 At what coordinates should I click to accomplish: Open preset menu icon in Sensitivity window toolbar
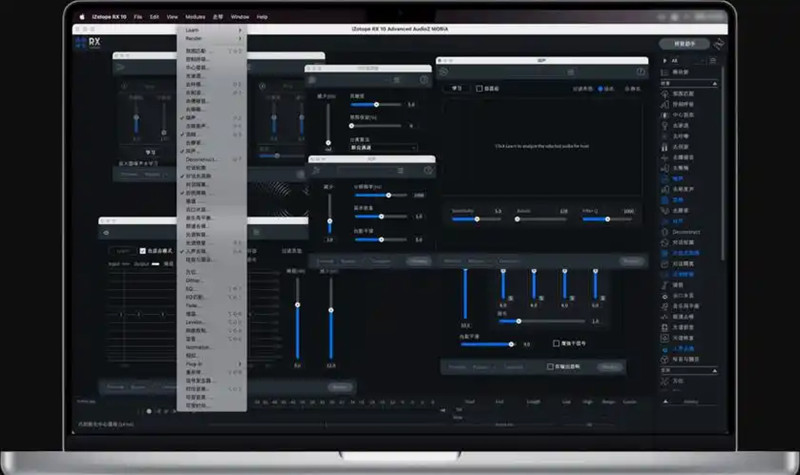coord(570,72)
